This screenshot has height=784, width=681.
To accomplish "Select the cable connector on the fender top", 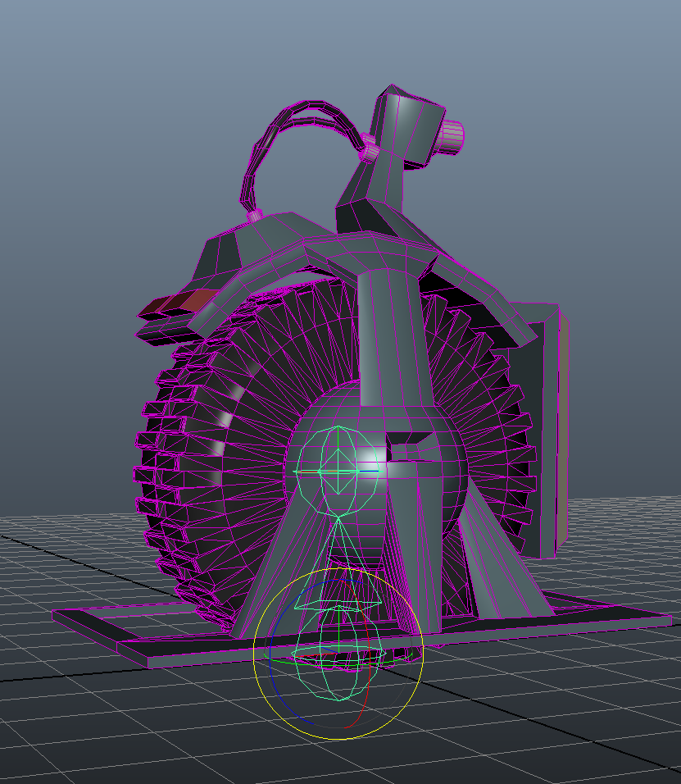I will pyautogui.click(x=255, y=215).
